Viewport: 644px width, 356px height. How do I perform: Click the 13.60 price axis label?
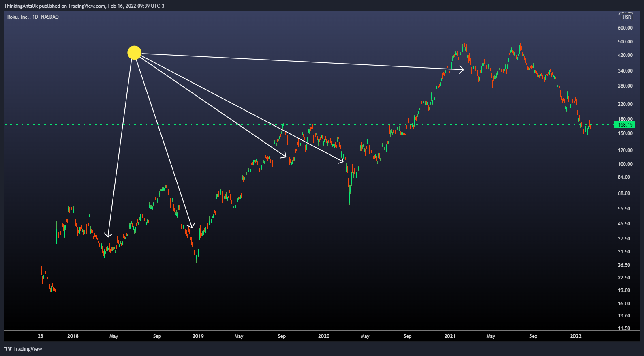coord(624,316)
